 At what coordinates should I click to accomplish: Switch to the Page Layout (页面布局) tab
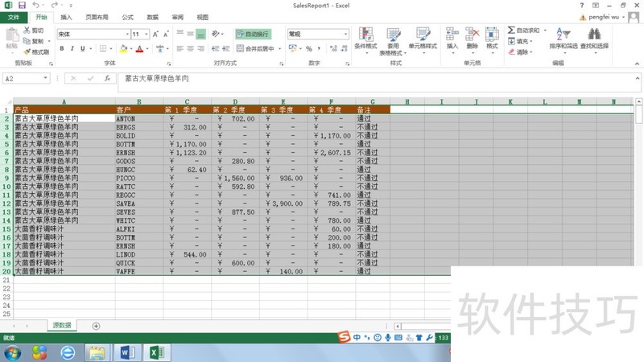(97, 17)
